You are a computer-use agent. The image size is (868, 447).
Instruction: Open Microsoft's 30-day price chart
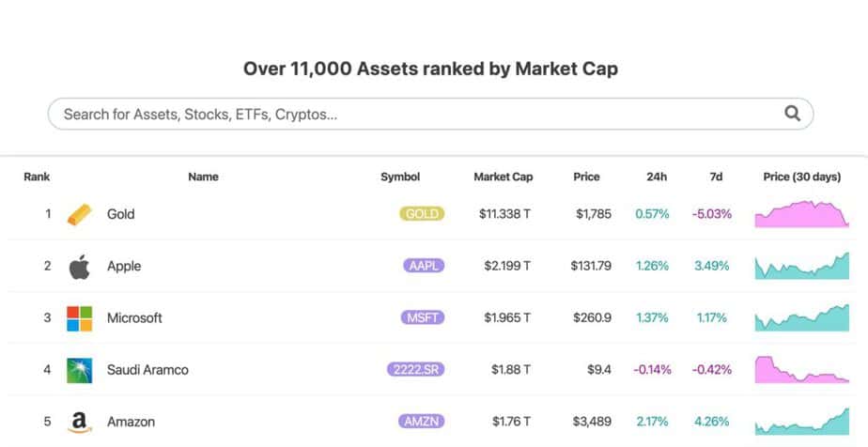point(801,317)
